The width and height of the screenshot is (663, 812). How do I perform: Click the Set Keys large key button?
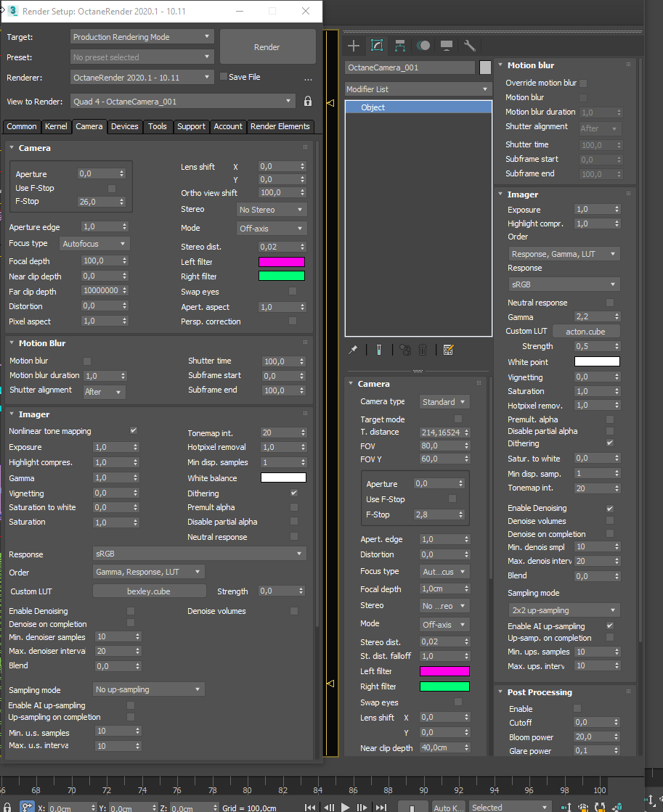[412, 807]
